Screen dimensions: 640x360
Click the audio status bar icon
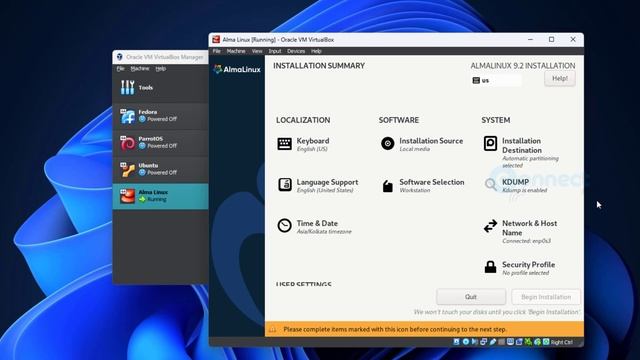point(475,342)
